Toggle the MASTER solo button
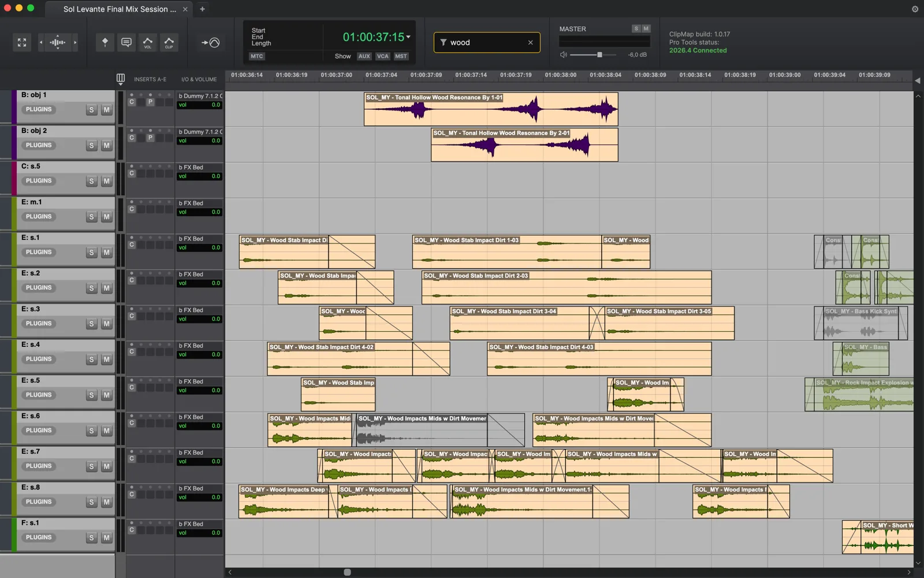Viewport: 924px width, 578px height. [x=636, y=29]
